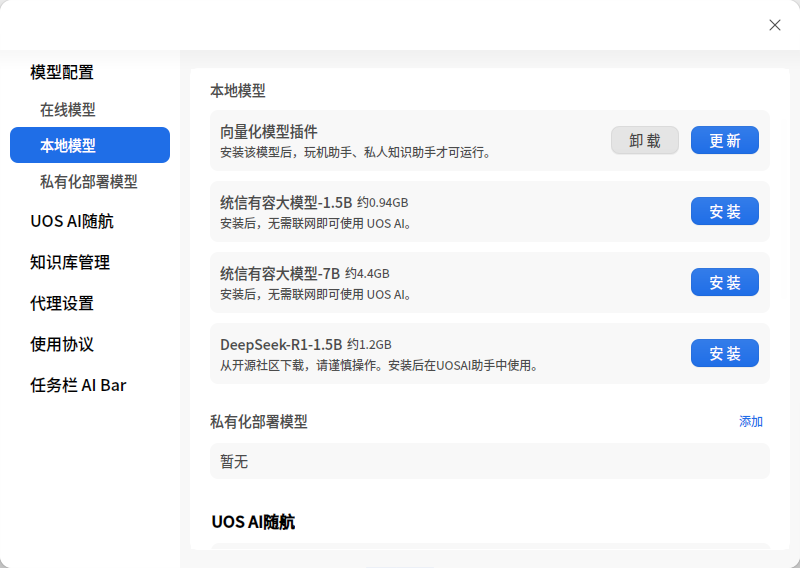Viewport: 800px width, 568px height.
Task: Uninstall the 向量化模型插件 with 卸载
Action: 645,140
